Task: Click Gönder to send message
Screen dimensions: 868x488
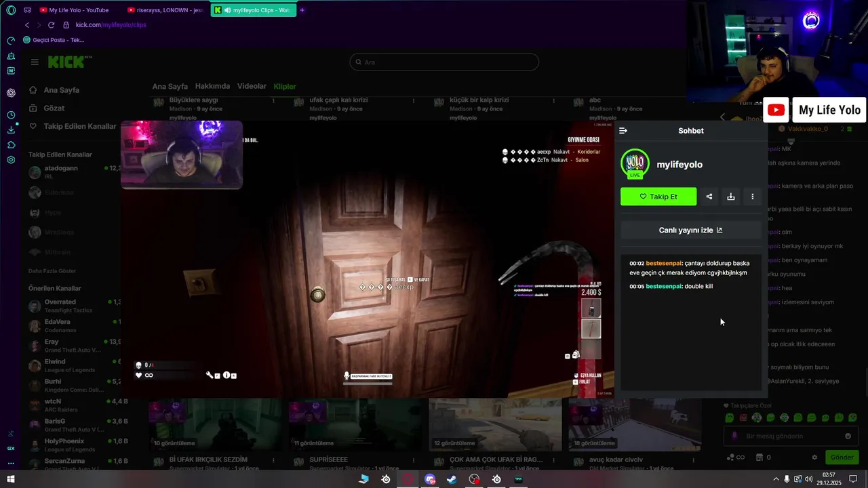Action: tap(842, 457)
